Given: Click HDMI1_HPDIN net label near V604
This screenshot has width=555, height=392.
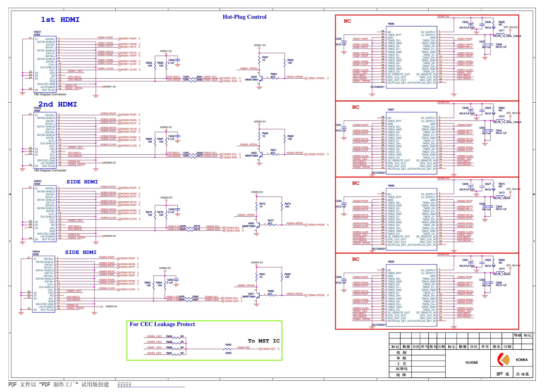Looking at the screenshot, I should pyautogui.click(x=249, y=68).
